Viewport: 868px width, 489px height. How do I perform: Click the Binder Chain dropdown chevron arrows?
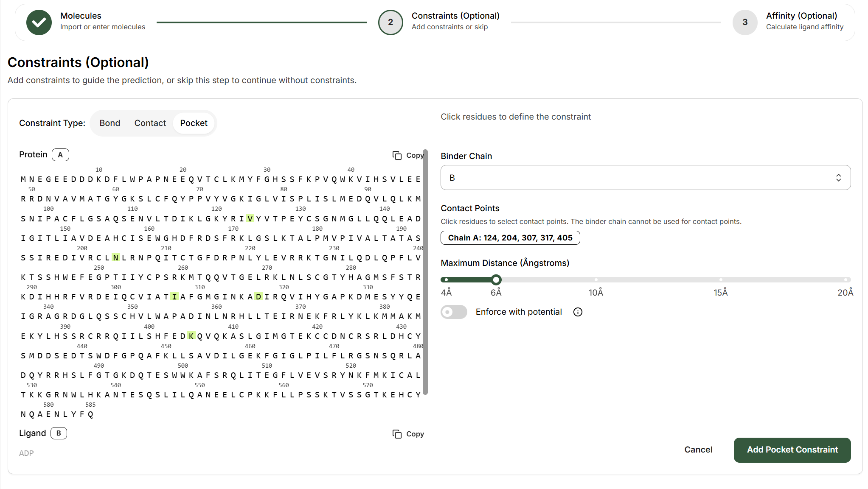pos(838,178)
